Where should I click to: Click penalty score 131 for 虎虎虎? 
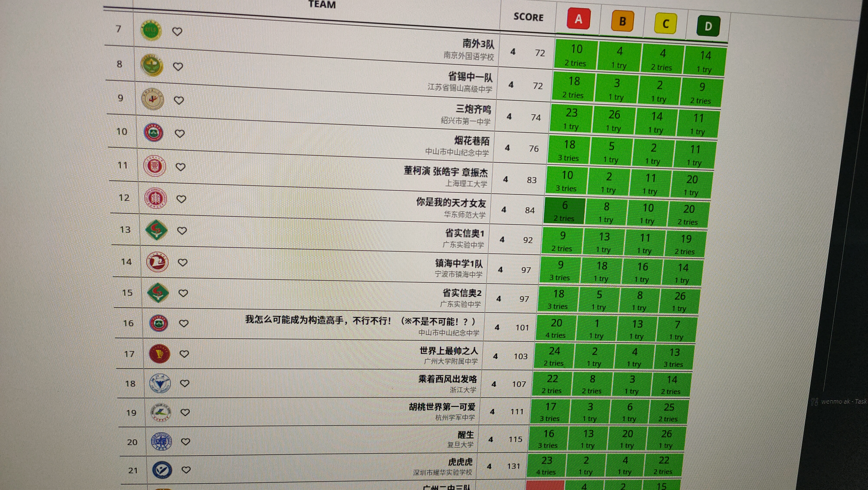(513, 466)
